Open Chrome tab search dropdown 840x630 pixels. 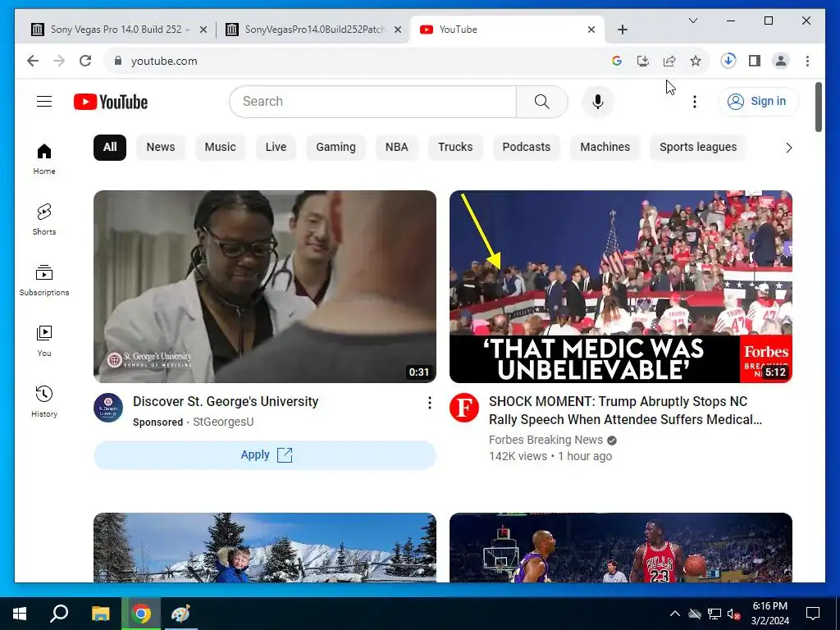pyautogui.click(x=692, y=21)
